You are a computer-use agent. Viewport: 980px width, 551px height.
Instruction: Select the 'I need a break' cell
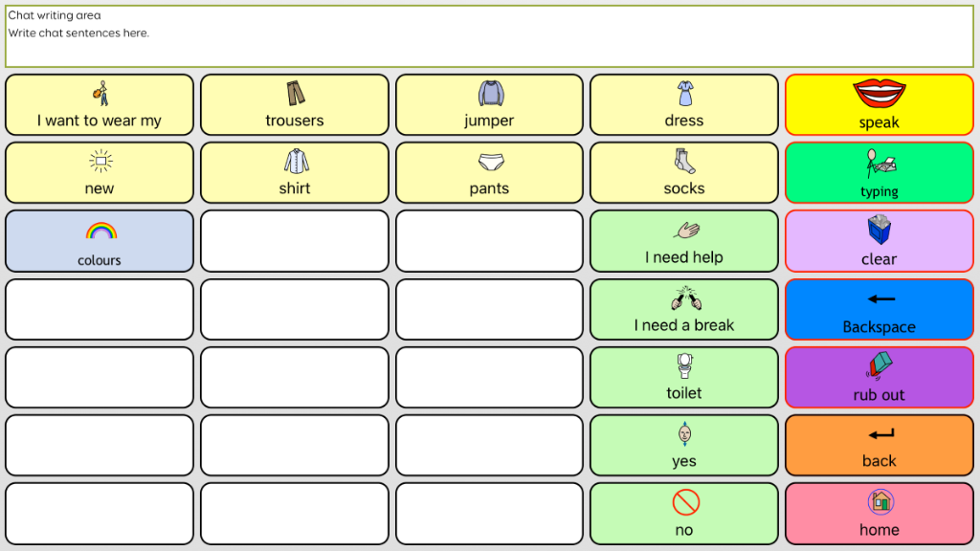(x=683, y=309)
